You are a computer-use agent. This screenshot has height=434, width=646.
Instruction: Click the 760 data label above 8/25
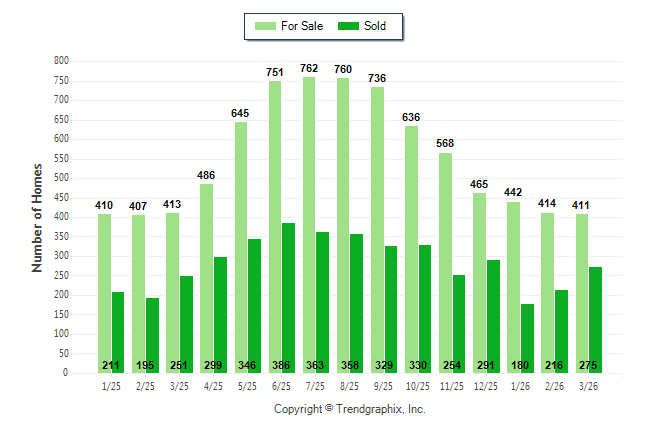click(x=343, y=69)
